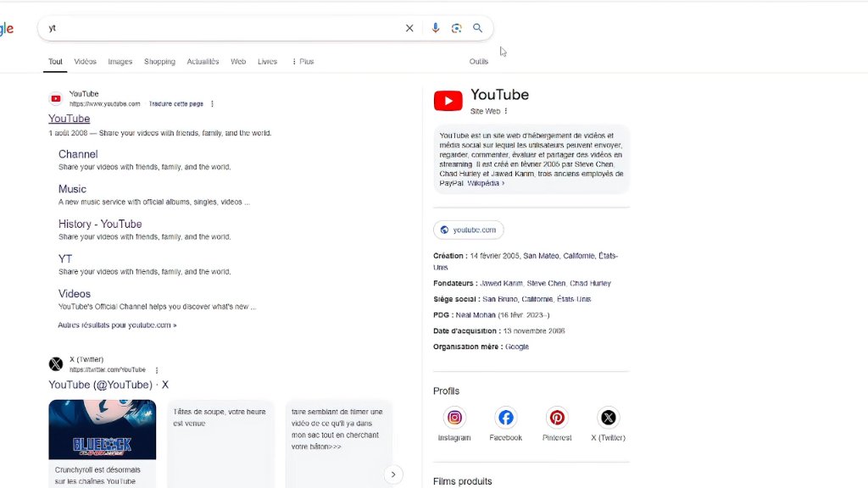Switch to the Images tab

pyautogui.click(x=120, y=61)
